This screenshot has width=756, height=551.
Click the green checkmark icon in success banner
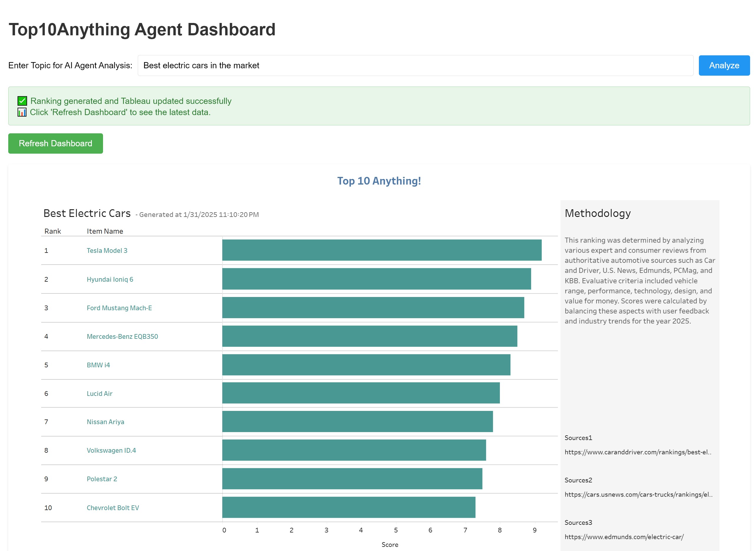click(x=22, y=101)
